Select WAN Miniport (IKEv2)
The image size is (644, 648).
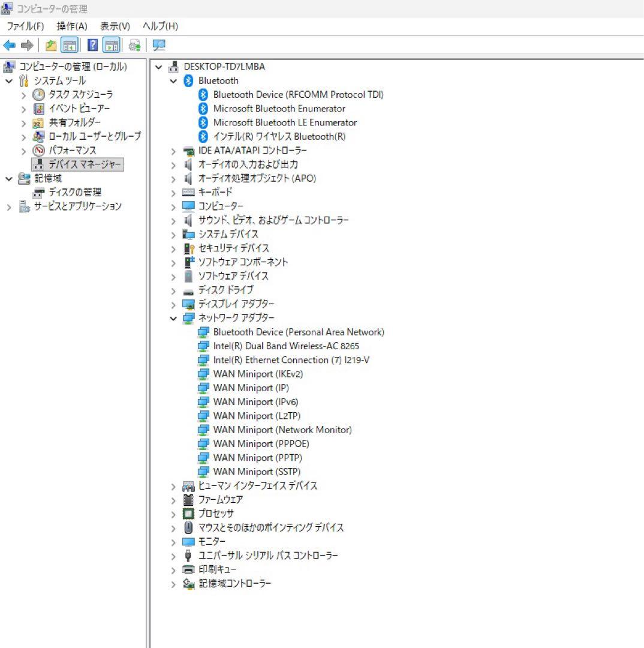click(x=258, y=374)
